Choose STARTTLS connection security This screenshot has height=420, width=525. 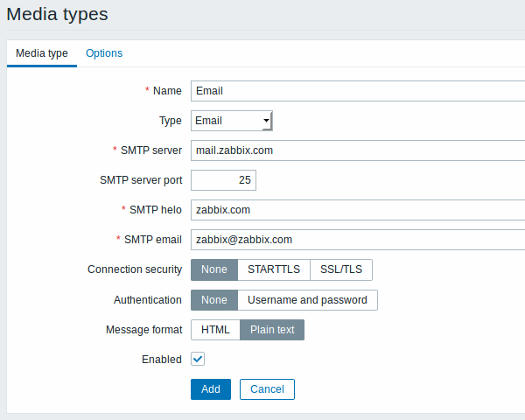(x=274, y=269)
